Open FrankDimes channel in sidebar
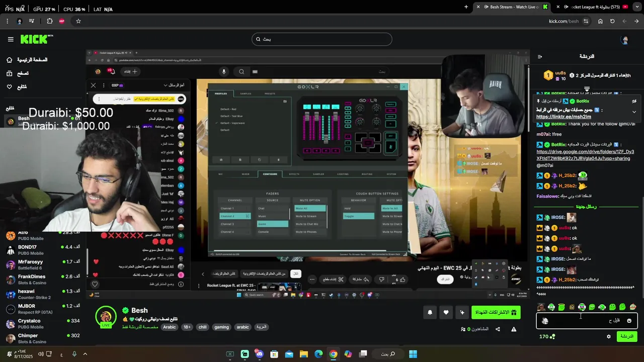 tap(43, 279)
